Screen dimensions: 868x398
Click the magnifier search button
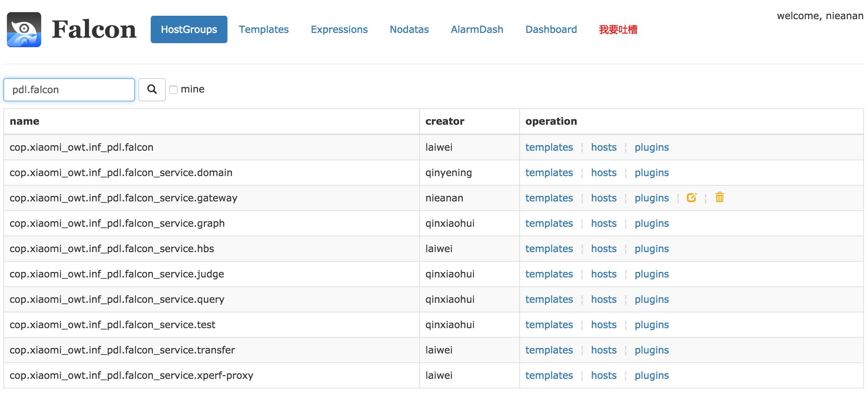click(x=152, y=90)
